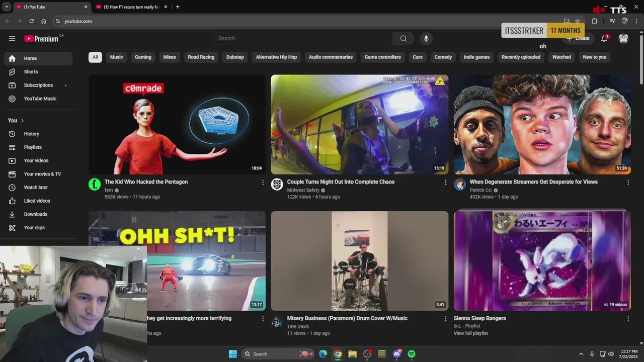This screenshot has width=644, height=362.
Task: Open Subscriptions in sidebar
Action: 38,85
